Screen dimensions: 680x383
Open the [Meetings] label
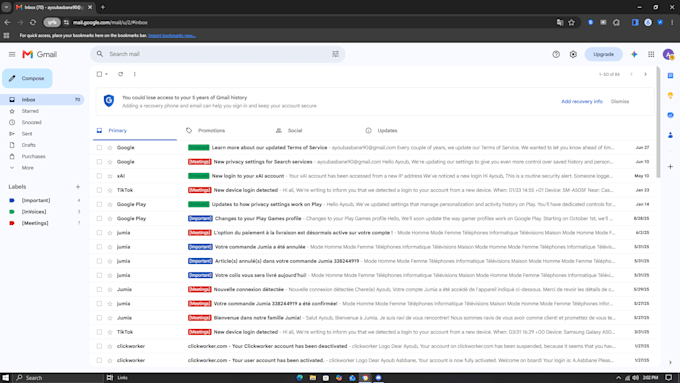coord(35,223)
